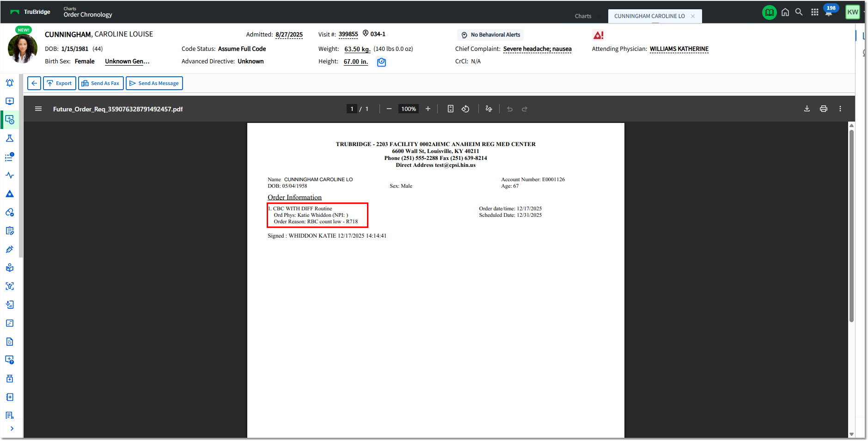Download the Future_Order_Req PDF

(807, 109)
